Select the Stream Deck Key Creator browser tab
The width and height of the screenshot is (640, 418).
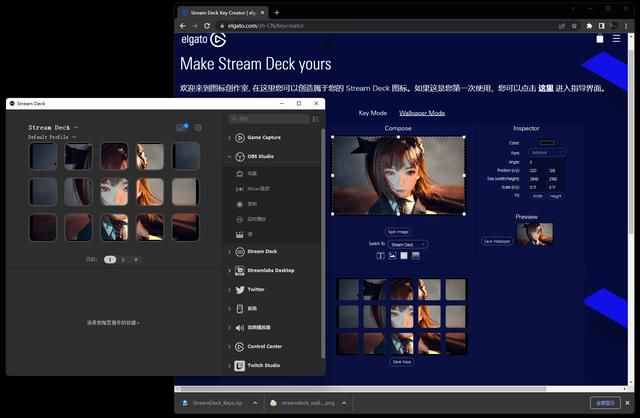222,13
